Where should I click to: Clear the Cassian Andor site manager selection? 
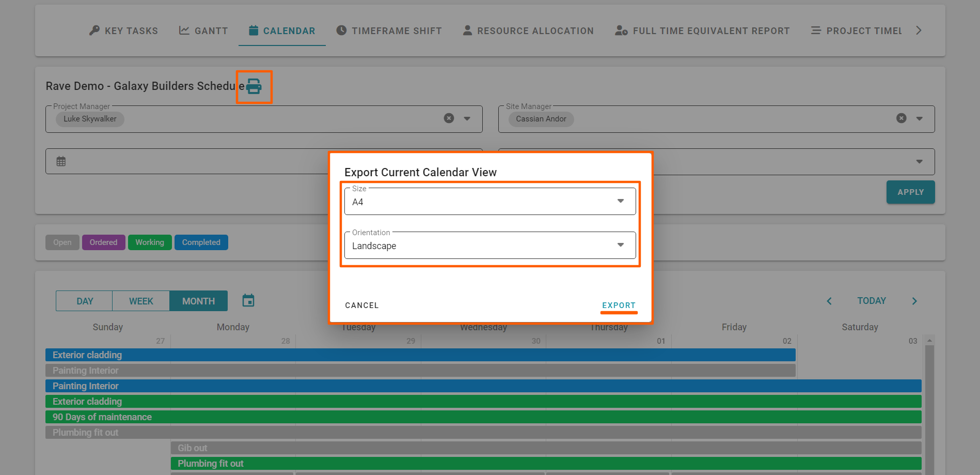coord(901,118)
